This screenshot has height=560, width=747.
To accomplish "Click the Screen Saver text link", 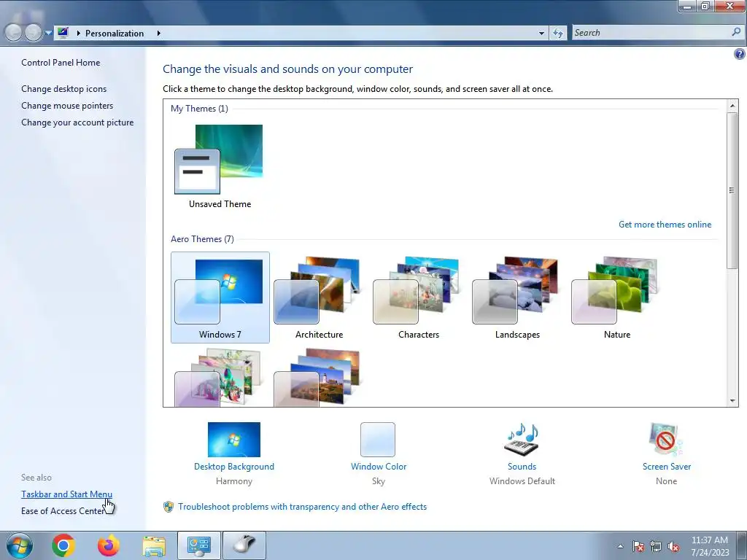I will point(667,467).
